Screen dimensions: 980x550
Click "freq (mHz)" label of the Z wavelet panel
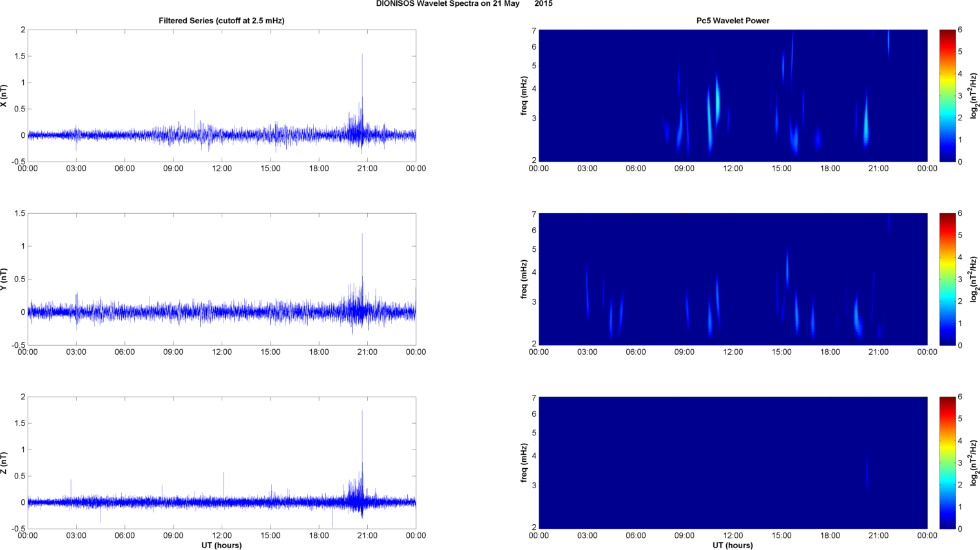click(524, 463)
